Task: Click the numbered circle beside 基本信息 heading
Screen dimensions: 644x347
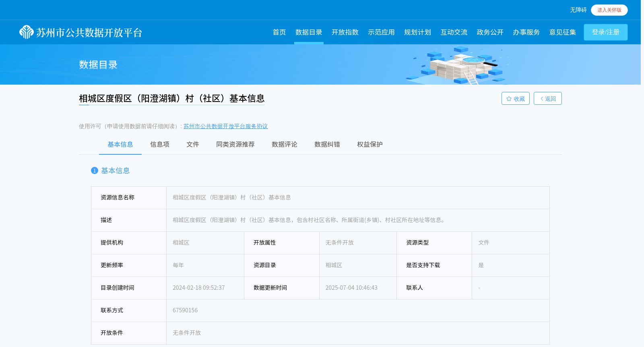Action: [x=95, y=170]
